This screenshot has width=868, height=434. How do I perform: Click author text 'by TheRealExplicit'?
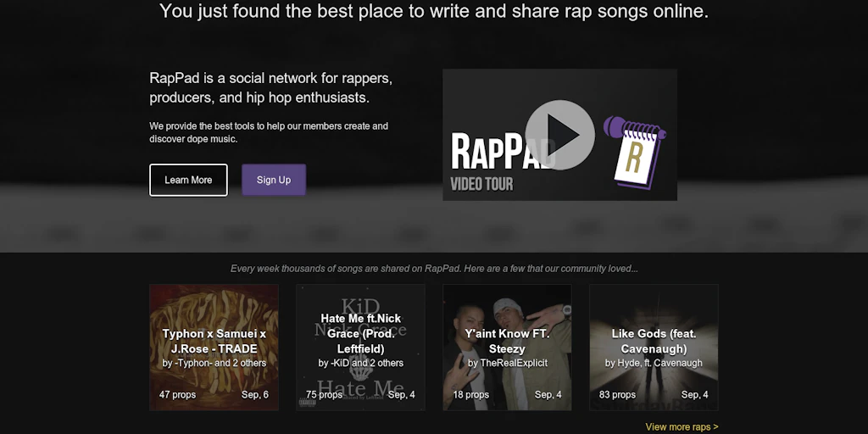coord(508,363)
